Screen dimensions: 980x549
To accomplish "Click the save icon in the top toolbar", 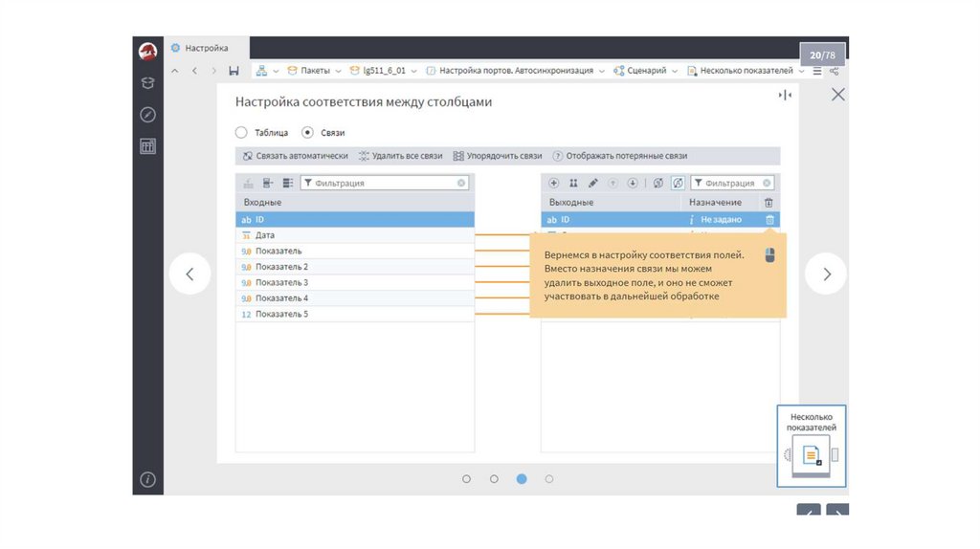I will click(x=234, y=71).
